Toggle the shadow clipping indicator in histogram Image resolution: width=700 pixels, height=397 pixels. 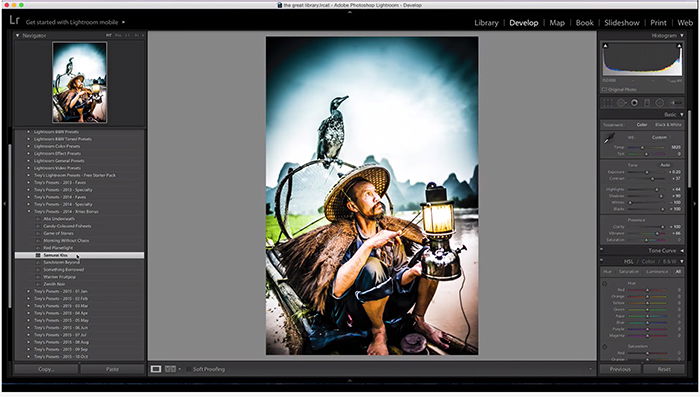(606, 45)
